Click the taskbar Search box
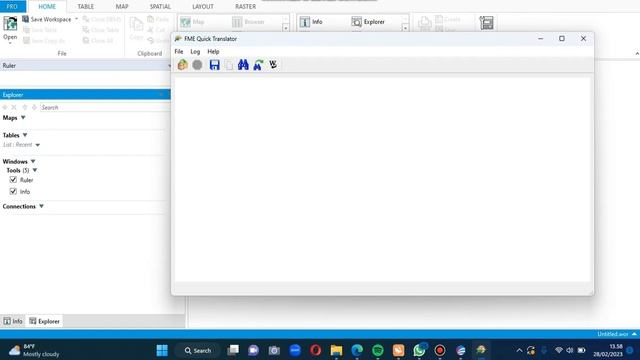640x360 pixels. [198, 350]
